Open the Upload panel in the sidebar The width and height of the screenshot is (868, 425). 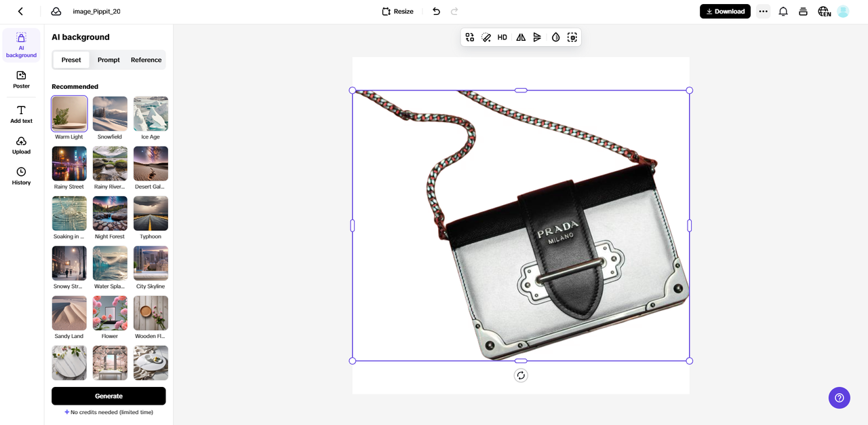click(21, 145)
